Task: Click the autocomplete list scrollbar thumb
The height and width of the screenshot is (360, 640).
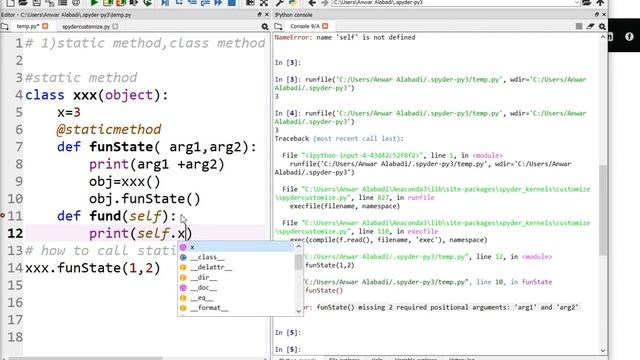Action: tap(299, 261)
